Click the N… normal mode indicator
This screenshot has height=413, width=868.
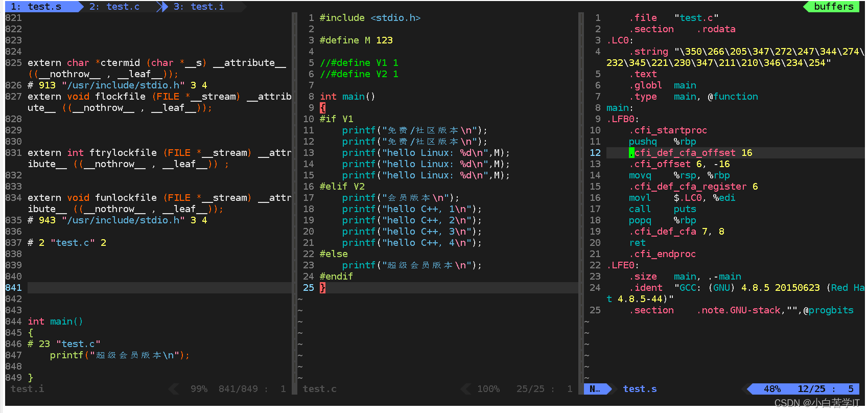(595, 389)
